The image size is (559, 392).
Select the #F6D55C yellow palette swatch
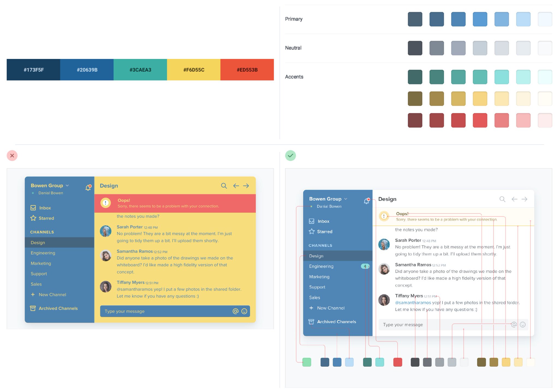coord(194,70)
